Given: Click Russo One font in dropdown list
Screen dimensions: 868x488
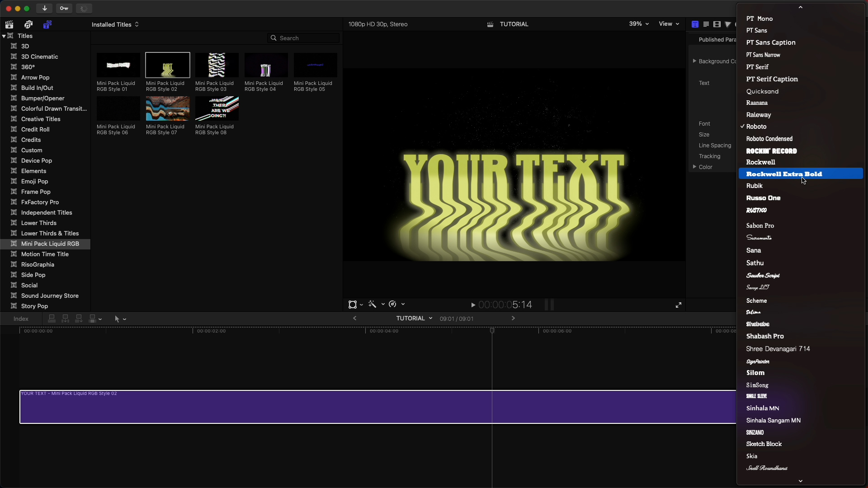Looking at the screenshot, I should tap(764, 198).
